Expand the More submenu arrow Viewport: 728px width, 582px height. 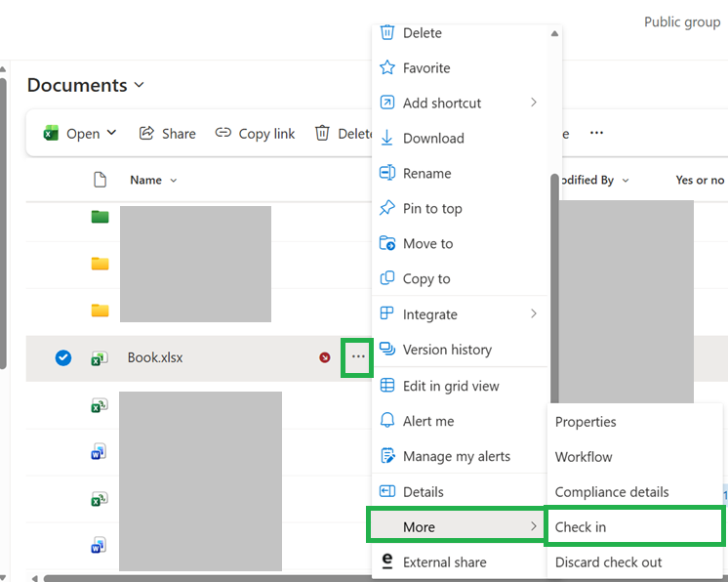[x=534, y=526]
